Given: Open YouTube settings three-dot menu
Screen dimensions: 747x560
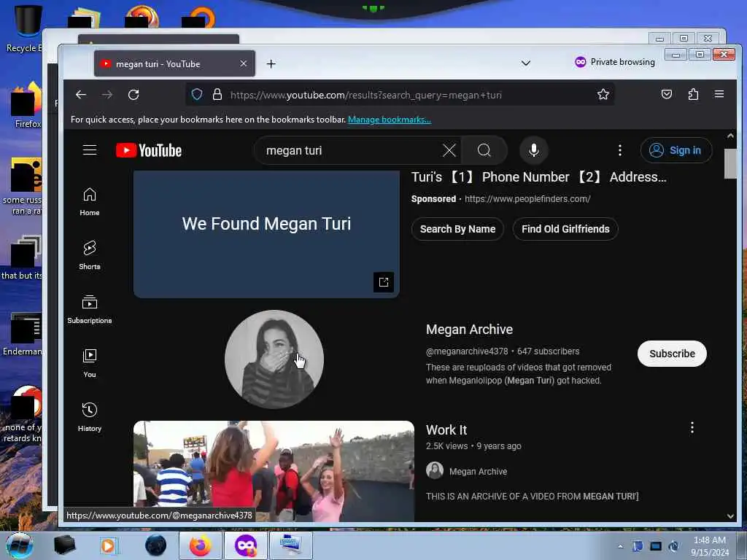Looking at the screenshot, I should [x=620, y=150].
